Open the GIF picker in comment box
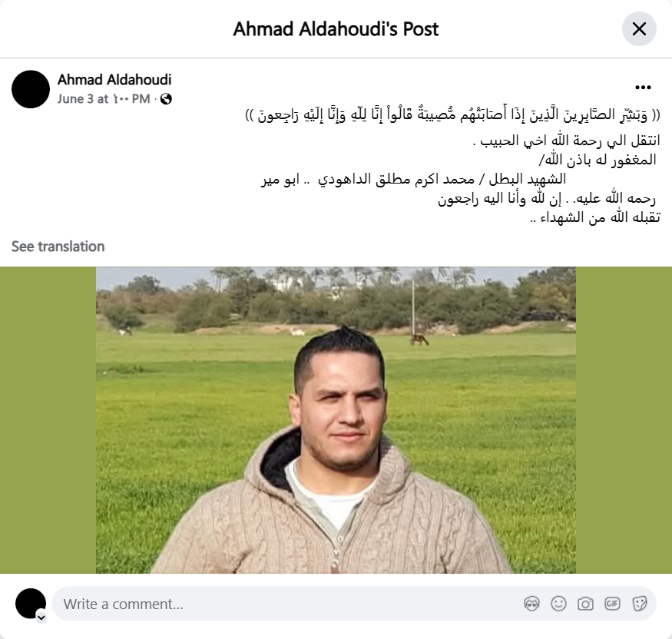This screenshot has width=672, height=639. pos(612,604)
